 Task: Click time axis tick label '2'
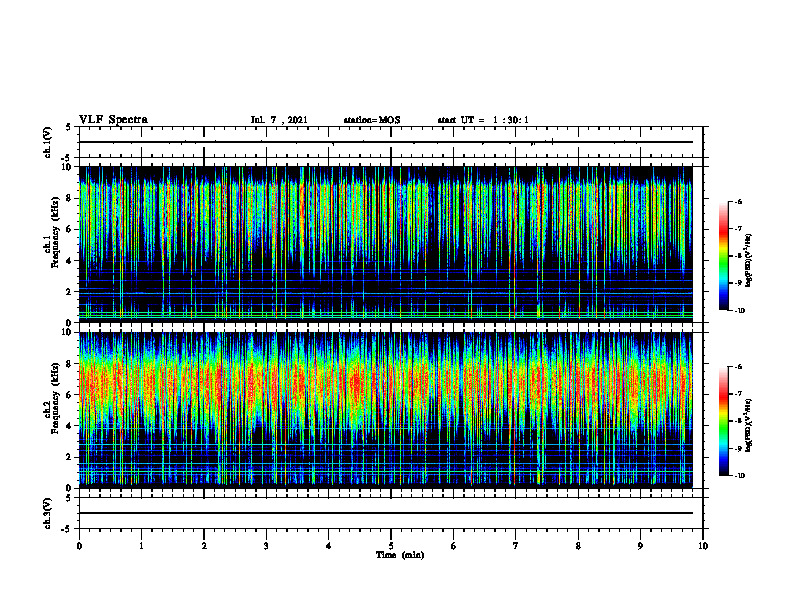[204, 546]
